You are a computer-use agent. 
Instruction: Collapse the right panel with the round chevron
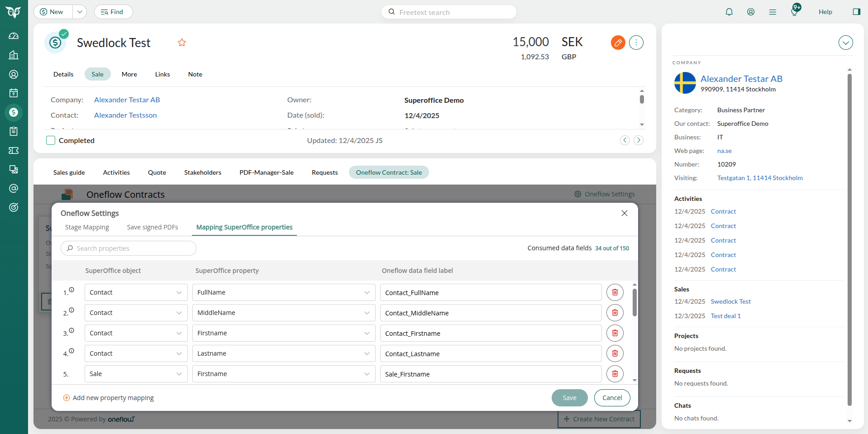pyautogui.click(x=846, y=43)
